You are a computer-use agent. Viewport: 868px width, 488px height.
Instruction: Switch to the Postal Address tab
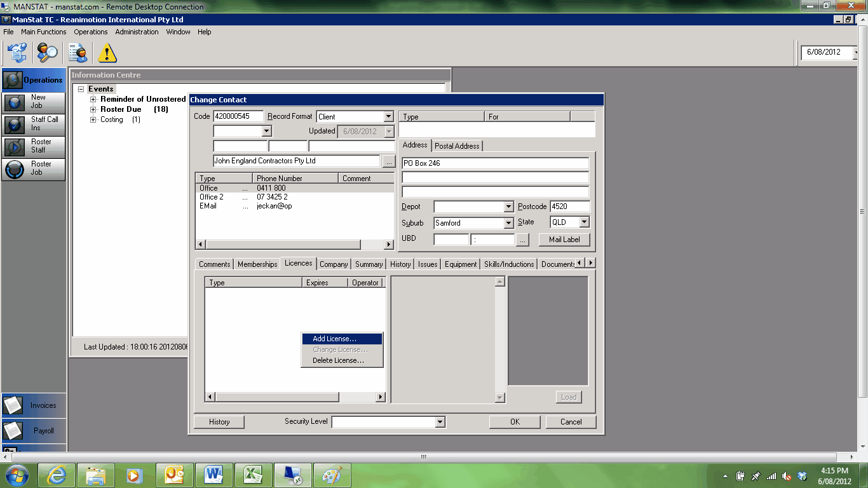[457, 146]
